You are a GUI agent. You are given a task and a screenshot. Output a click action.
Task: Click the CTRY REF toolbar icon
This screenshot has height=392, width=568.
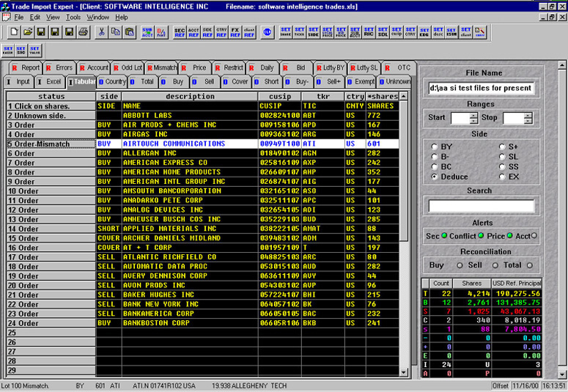[221, 32]
